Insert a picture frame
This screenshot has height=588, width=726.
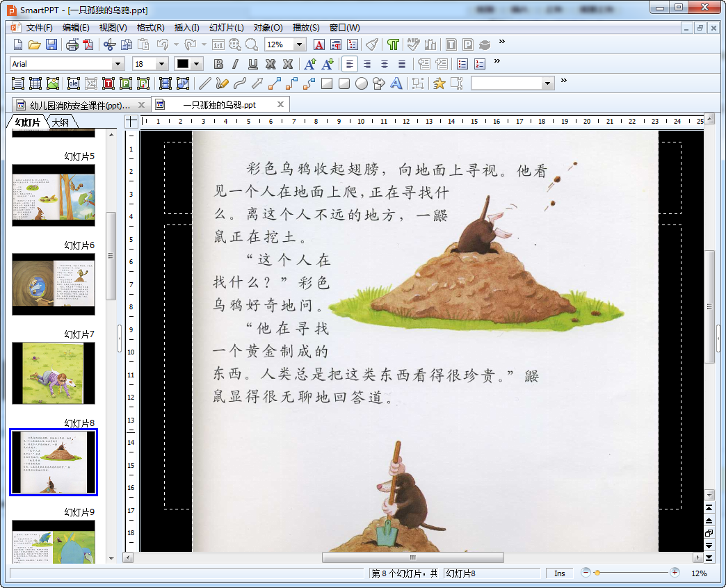53,83
